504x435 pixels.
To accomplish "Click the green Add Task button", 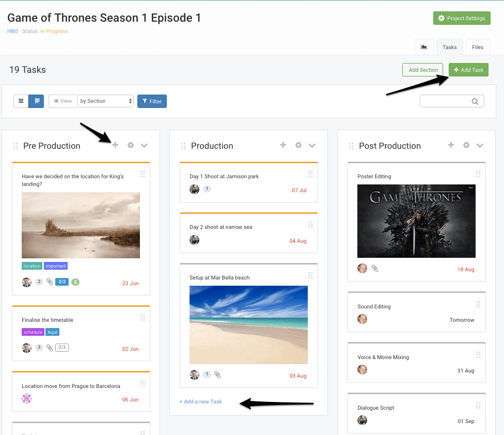I will [468, 69].
